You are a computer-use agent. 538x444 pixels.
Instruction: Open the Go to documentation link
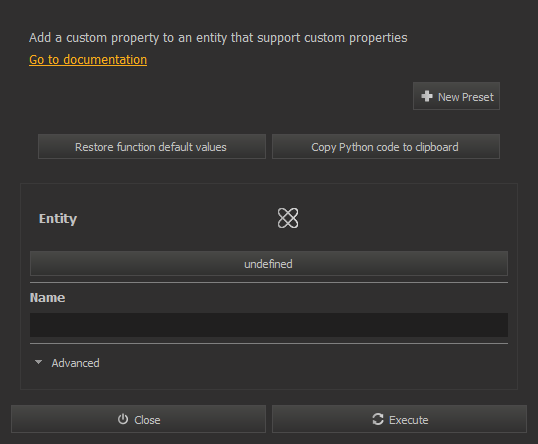88,60
